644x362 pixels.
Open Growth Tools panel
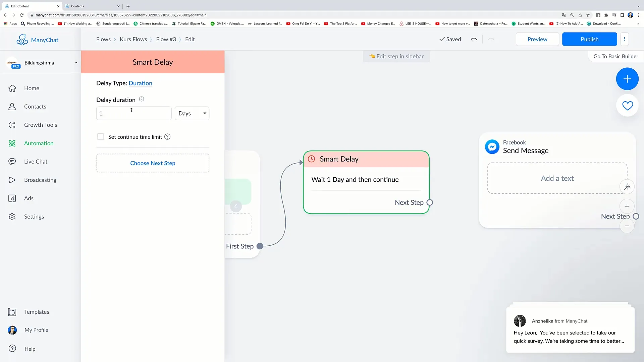[x=41, y=125]
